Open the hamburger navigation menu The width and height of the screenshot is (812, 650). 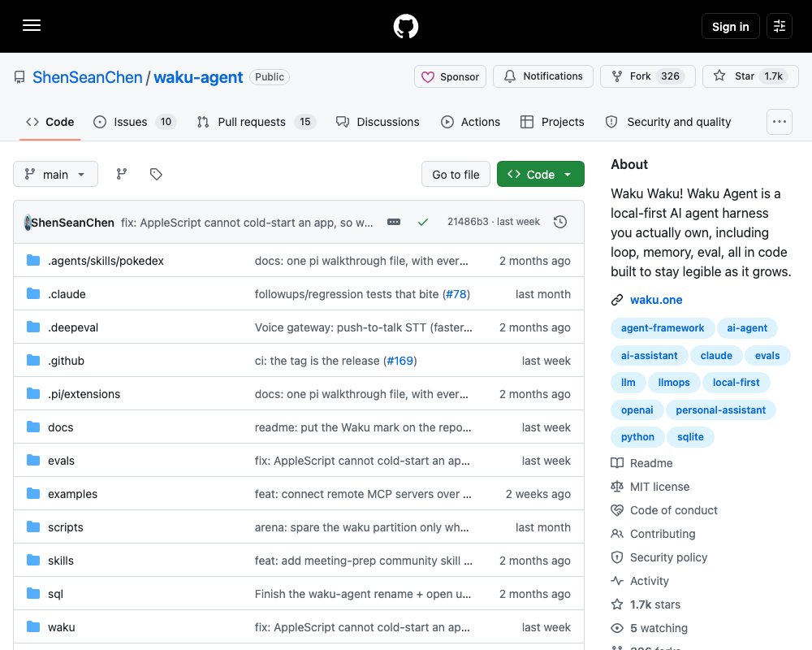(x=32, y=25)
